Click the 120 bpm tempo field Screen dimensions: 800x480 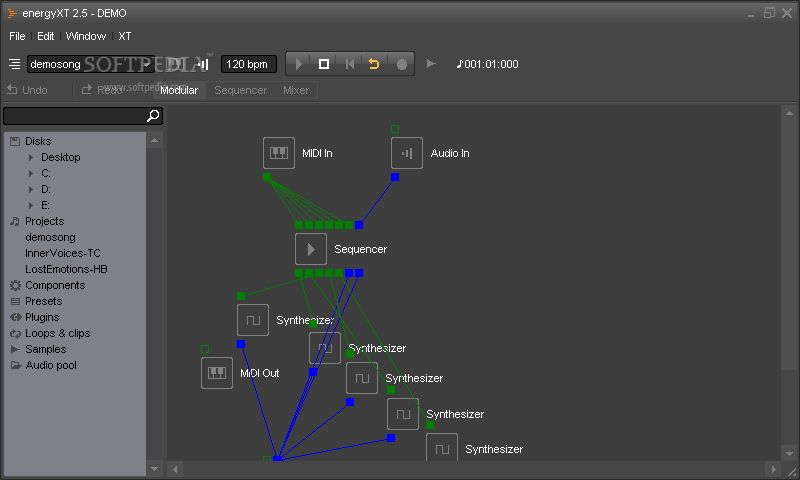tap(248, 64)
